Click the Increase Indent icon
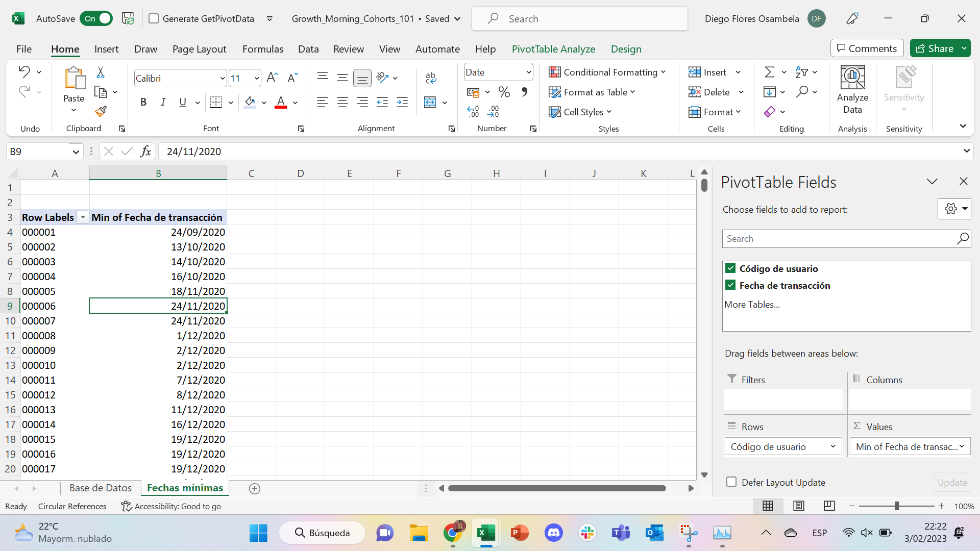The height and width of the screenshot is (551, 980). click(402, 102)
